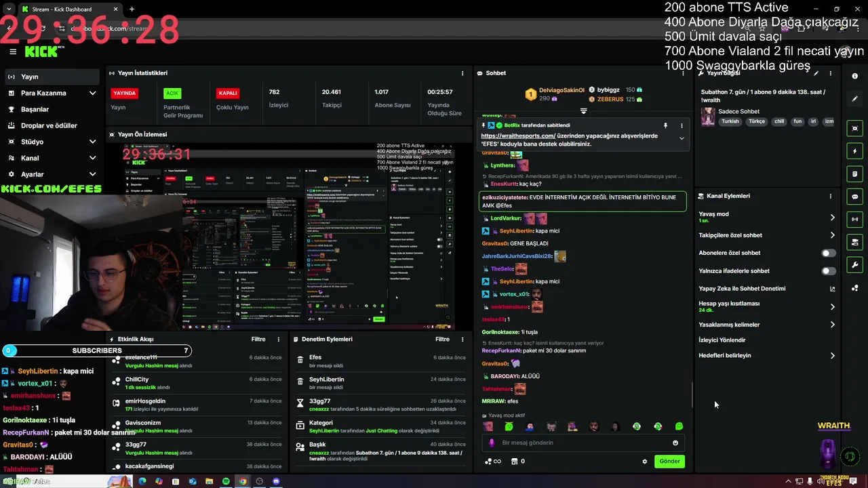This screenshot has width=868, height=488.
Task: Click Filtre in the Denetim Eylemleri panel
Action: point(442,339)
